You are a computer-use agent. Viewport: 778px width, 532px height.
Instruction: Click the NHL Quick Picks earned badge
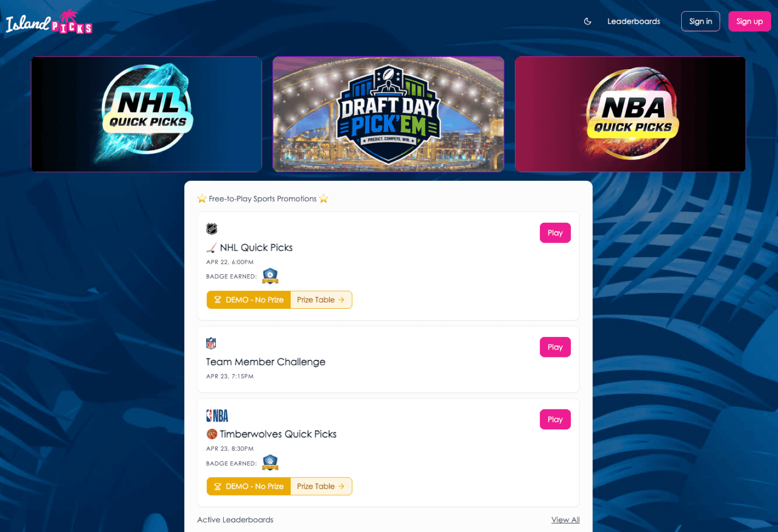click(270, 276)
